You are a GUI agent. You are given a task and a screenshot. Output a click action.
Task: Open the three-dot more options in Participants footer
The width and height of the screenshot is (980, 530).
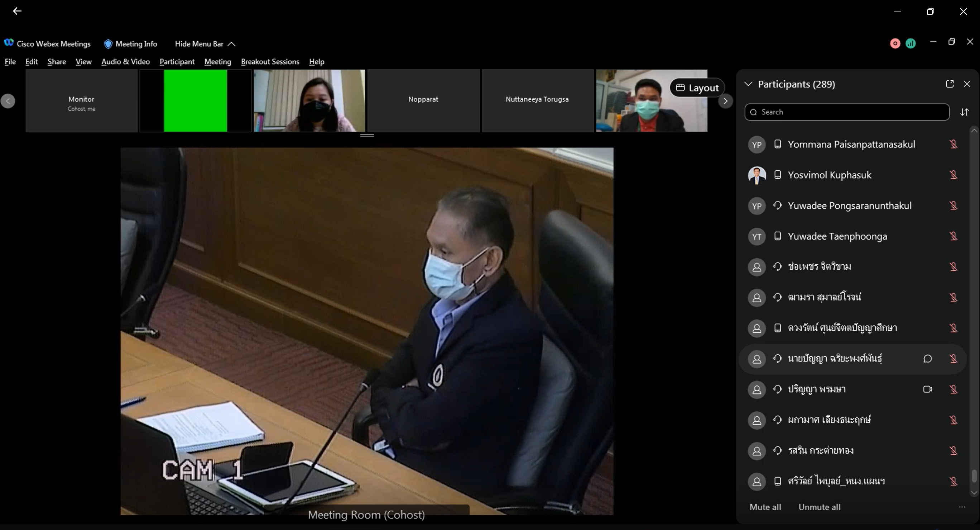click(962, 507)
